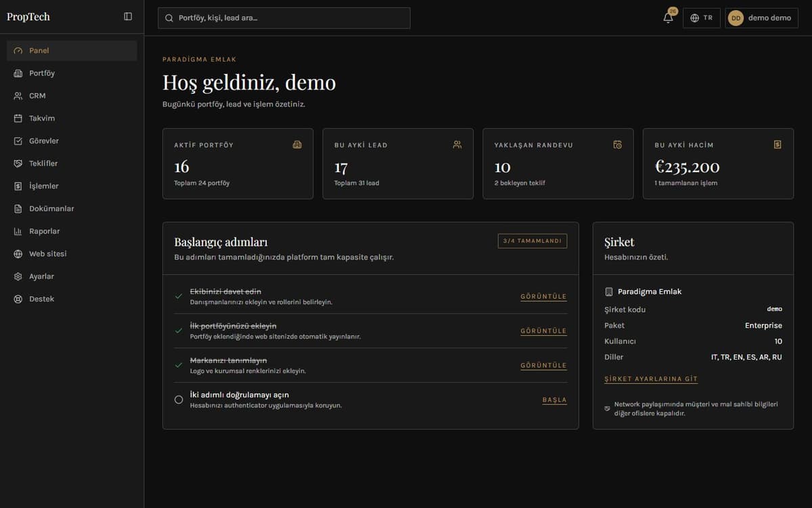This screenshot has height=508, width=812.
Task: Follow the Şirket Ayarlarına Git link
Action: click(651, 379)
